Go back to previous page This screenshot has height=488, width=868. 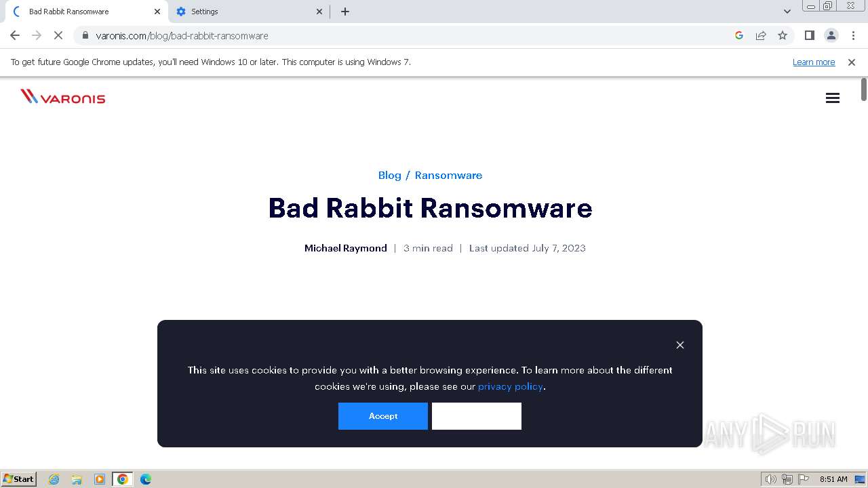[15, 35]
